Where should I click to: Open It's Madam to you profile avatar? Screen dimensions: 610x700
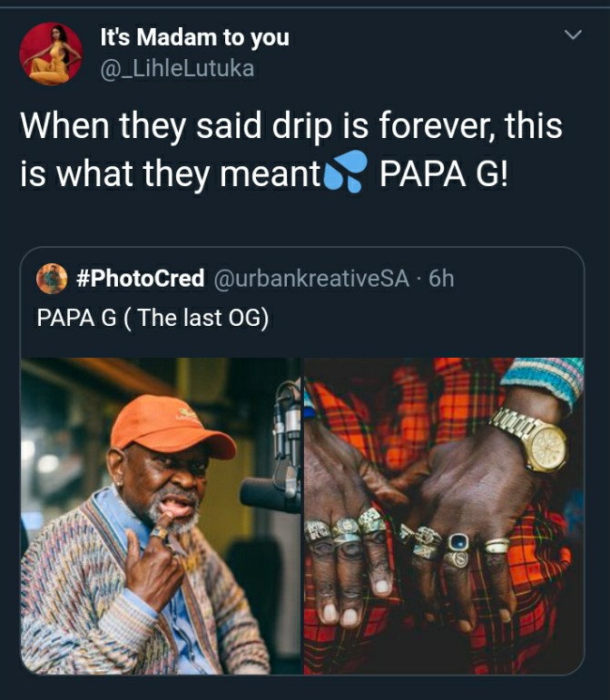(x=51, y=54)
